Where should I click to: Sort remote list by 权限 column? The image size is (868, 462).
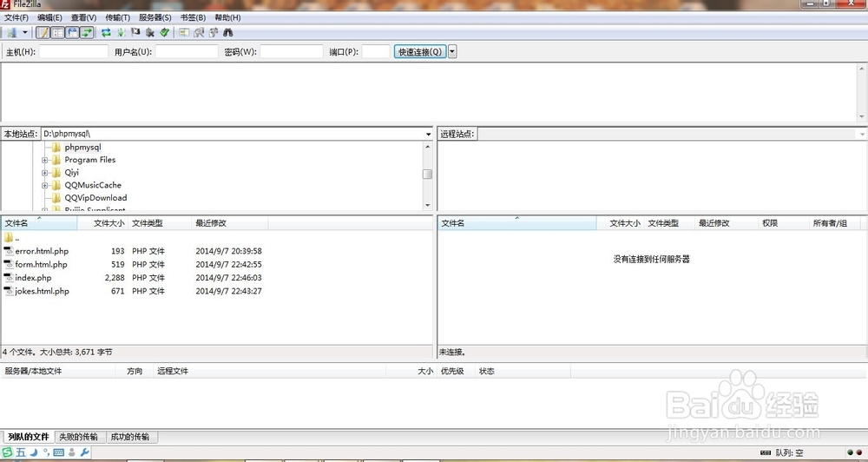[783, 223]
